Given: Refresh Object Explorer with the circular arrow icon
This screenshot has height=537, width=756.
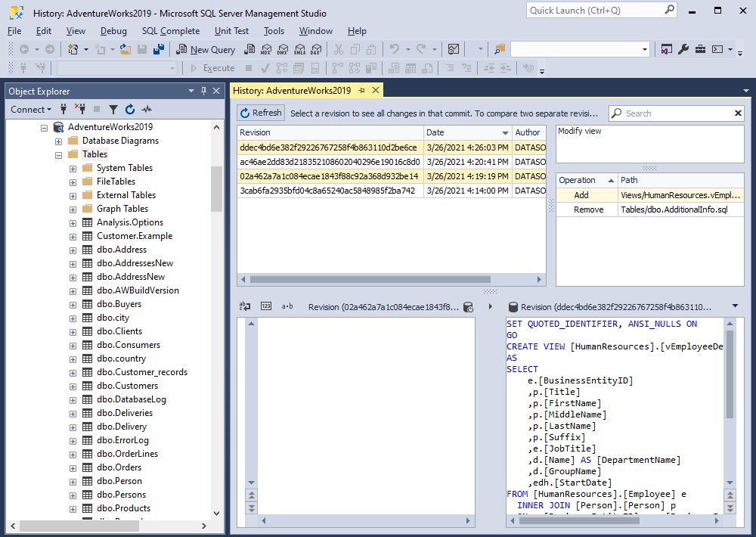Looking at the screenshot, I should [130, 110].
